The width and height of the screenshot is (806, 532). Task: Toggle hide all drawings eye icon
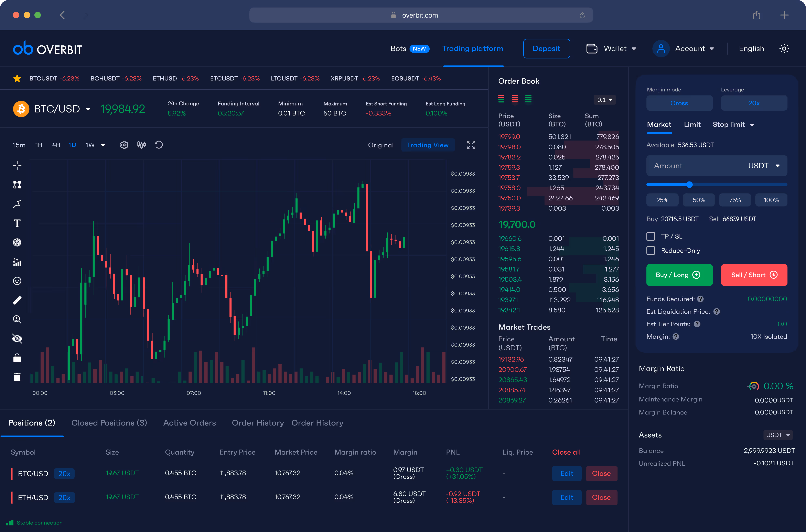click(17, 339)
